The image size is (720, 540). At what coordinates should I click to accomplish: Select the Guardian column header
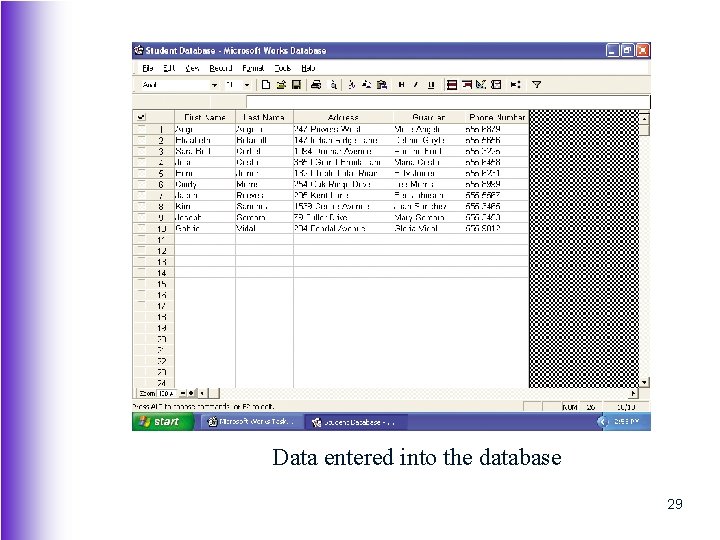tap(428, 117)
